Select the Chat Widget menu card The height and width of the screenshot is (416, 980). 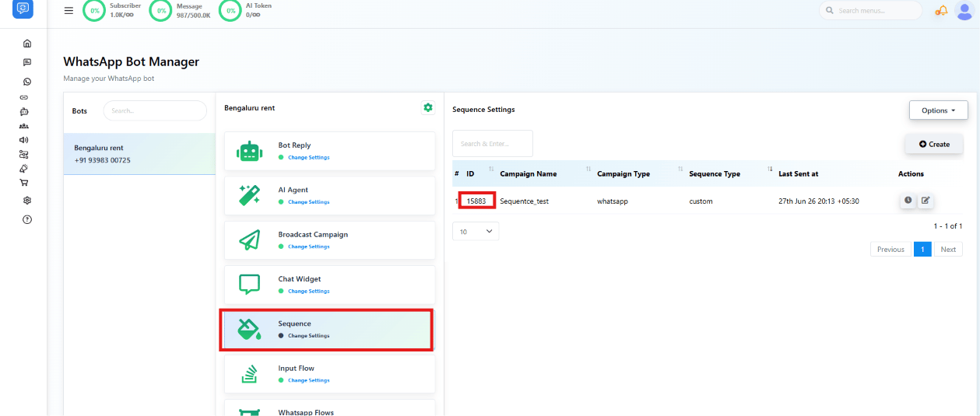[329, 285]
